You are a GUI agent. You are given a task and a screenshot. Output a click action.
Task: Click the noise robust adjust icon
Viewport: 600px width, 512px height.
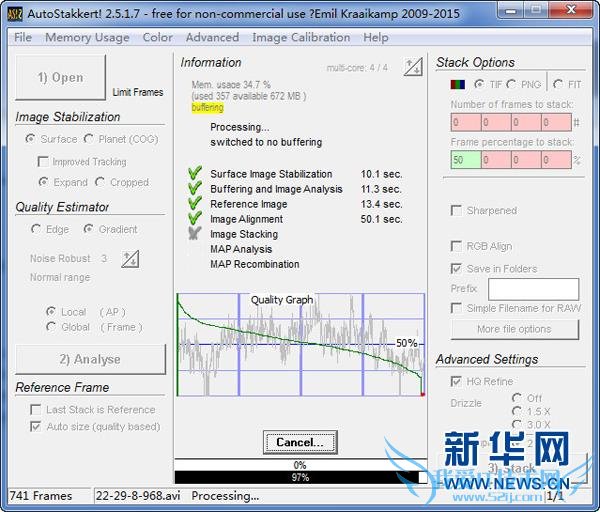point(130,259)
